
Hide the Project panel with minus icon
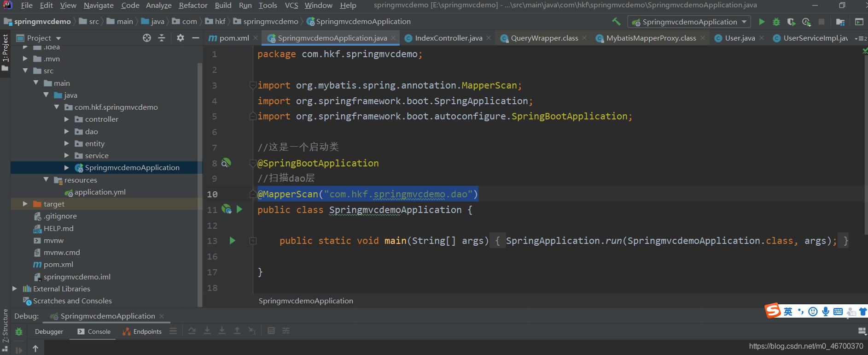pyautogui.click(x=196, y=38)
